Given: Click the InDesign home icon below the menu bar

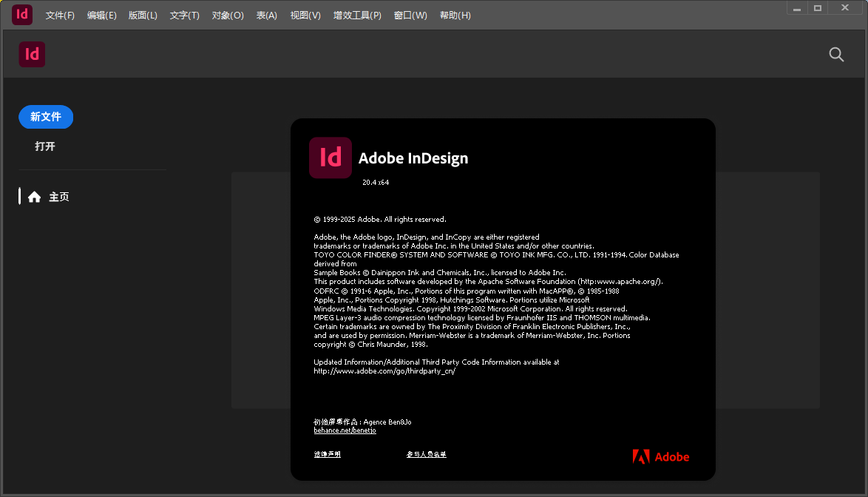Looking at the screenshot, I should pyautogui.click(x=32, y=54).
